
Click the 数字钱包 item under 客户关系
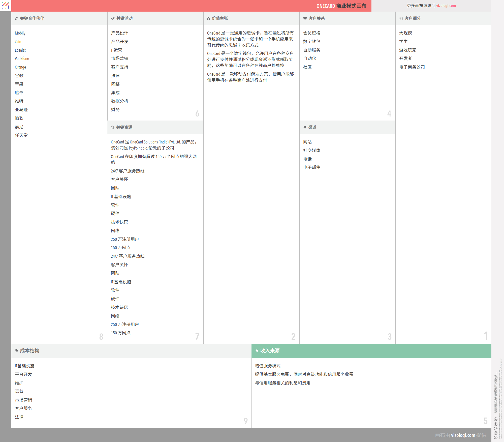tap(311, 42)
